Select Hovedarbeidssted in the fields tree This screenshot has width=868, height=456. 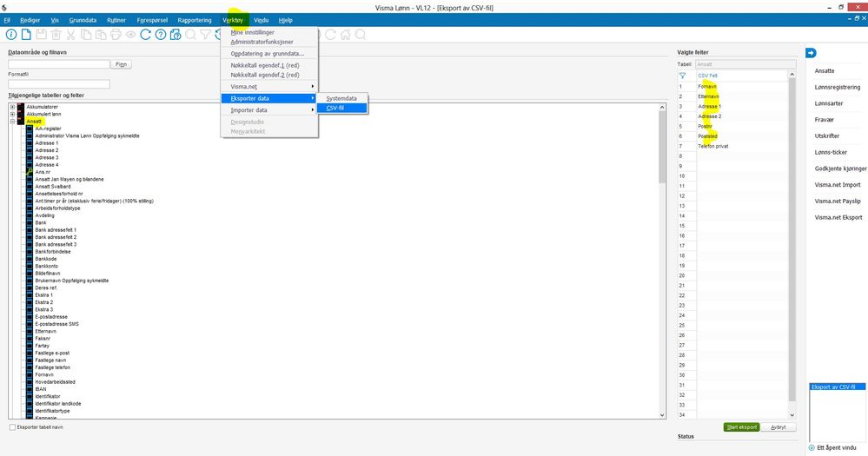[x=55, y=382]
